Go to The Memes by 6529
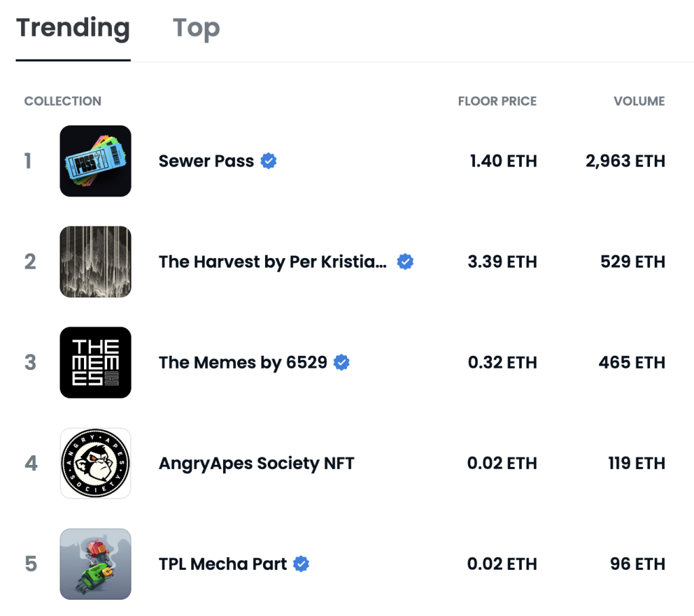694x616 pixels. click(243, 363)
